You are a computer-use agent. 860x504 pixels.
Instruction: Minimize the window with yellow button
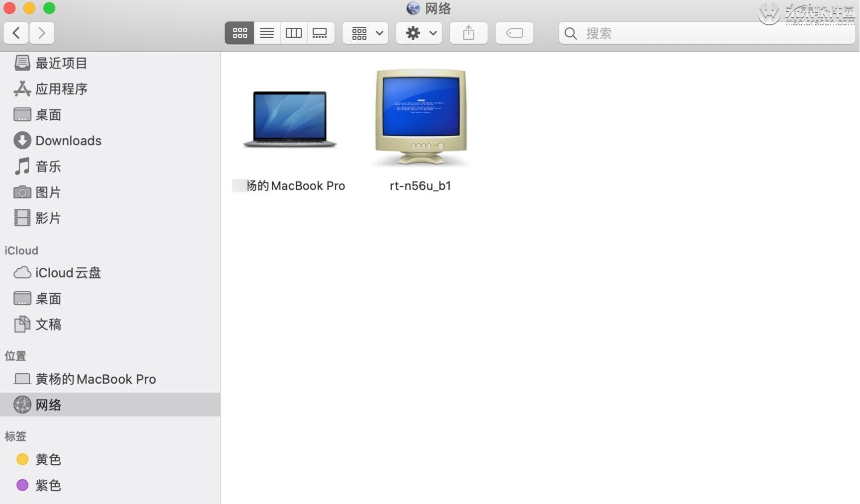click(29, 8)
